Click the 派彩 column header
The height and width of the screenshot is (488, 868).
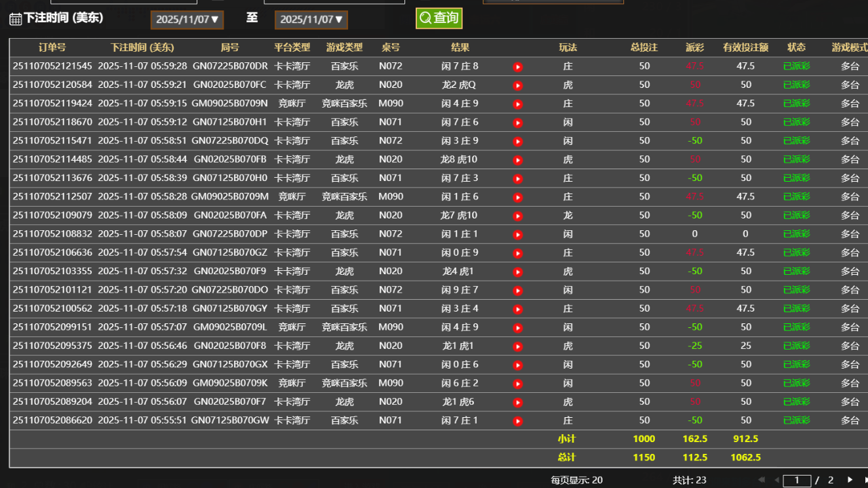tap(694, 47)
